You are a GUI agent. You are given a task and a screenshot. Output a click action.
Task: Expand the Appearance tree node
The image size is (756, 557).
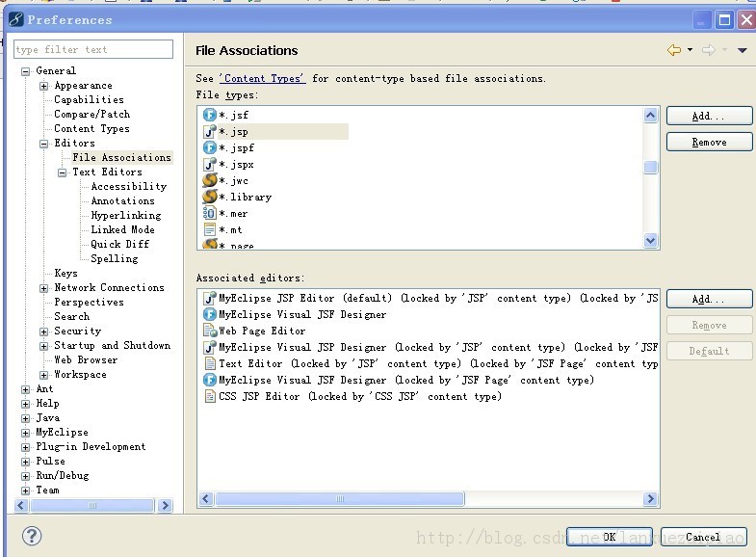click(x=44, y=86)
